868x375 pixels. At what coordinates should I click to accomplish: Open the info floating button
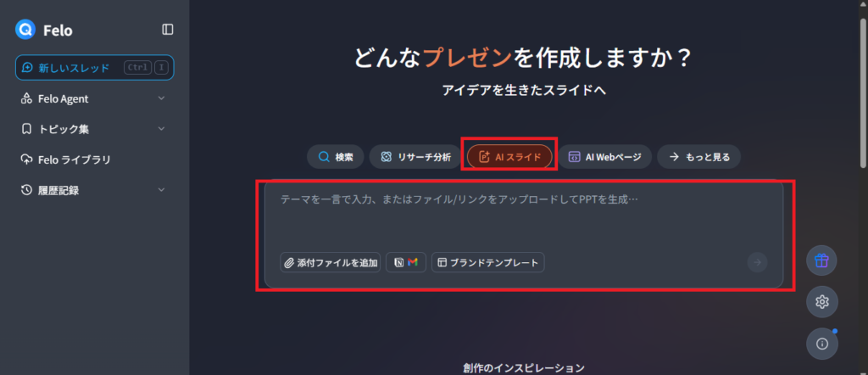click(x=821, y=344)
